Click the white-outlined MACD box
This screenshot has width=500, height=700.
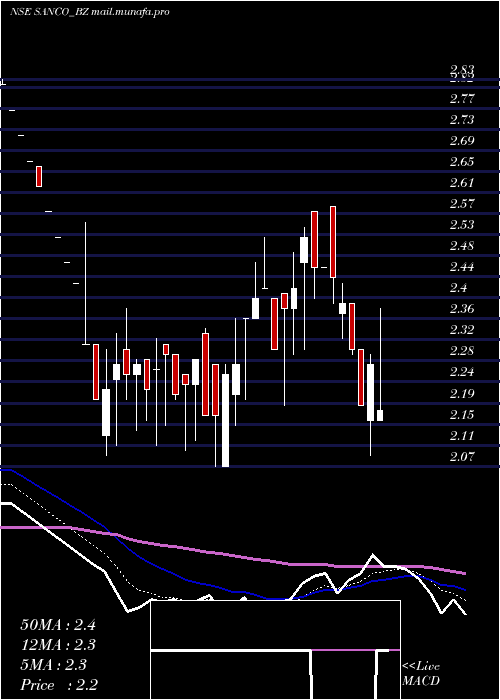coord(275,650)
